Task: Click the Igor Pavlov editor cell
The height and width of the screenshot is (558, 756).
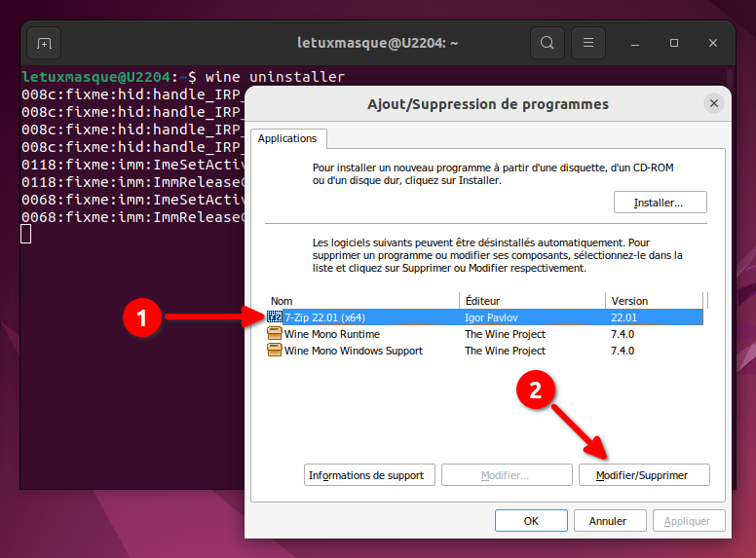Action: (x=491, y=317)
